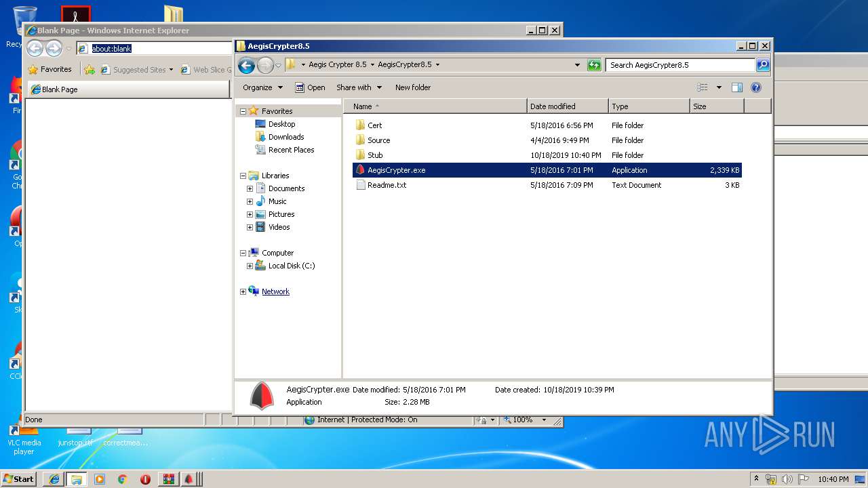The height and width of the screenshot is (488, 868).
Task: Switch to WinRAR on the taskbar
Action: click(x=169, y=479)
